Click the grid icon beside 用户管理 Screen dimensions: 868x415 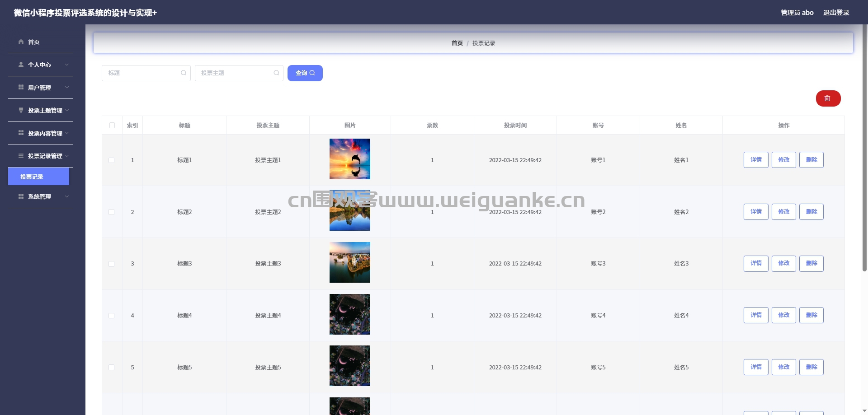pyautogui.click(x=21, y=87)
